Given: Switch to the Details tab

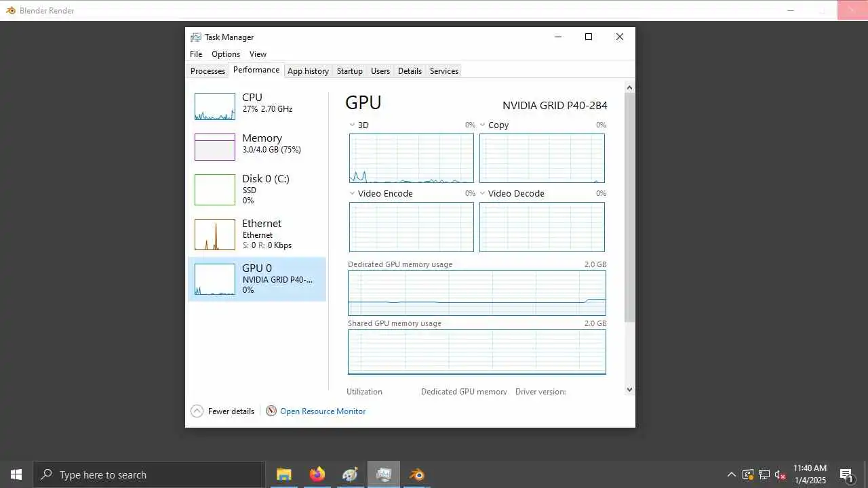Looking at the screenshot, I should point(410,71).
